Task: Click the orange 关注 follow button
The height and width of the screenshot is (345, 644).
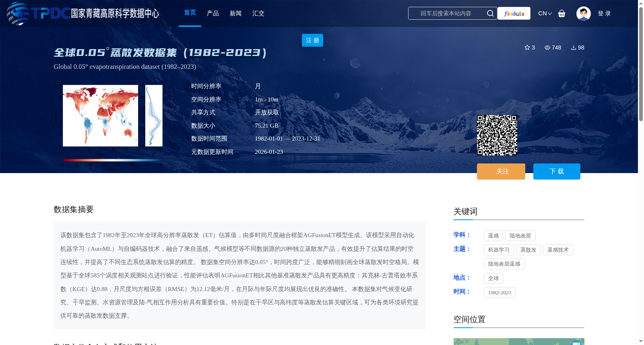Action: [x=501, y=171]
